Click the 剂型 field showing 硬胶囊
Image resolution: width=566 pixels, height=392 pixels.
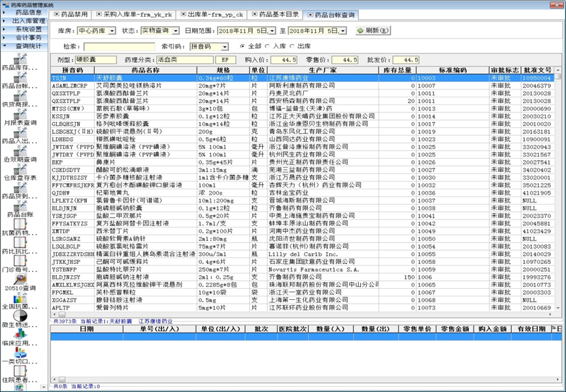[95, 60]
